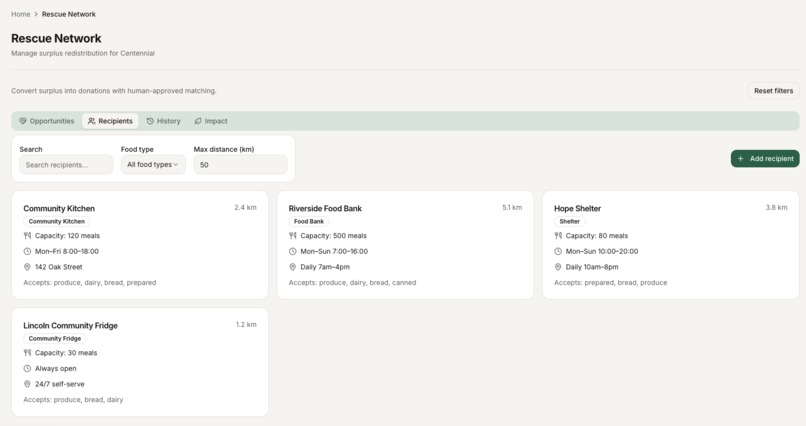Image resolution: width=806 pixels, height=426 pixels.
Task: Open the Community Kitchen card title
Action: tap(59, 209)
